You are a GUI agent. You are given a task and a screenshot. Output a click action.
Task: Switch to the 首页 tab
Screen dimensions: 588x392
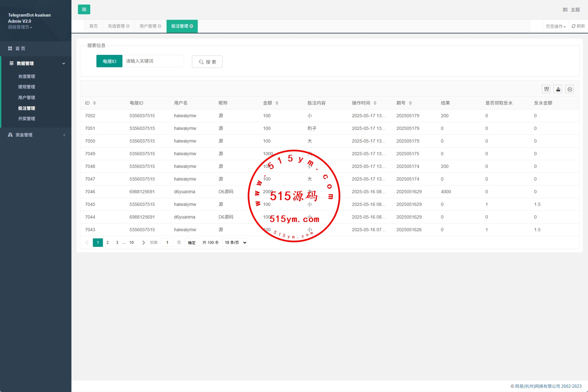tap(94, 26)
